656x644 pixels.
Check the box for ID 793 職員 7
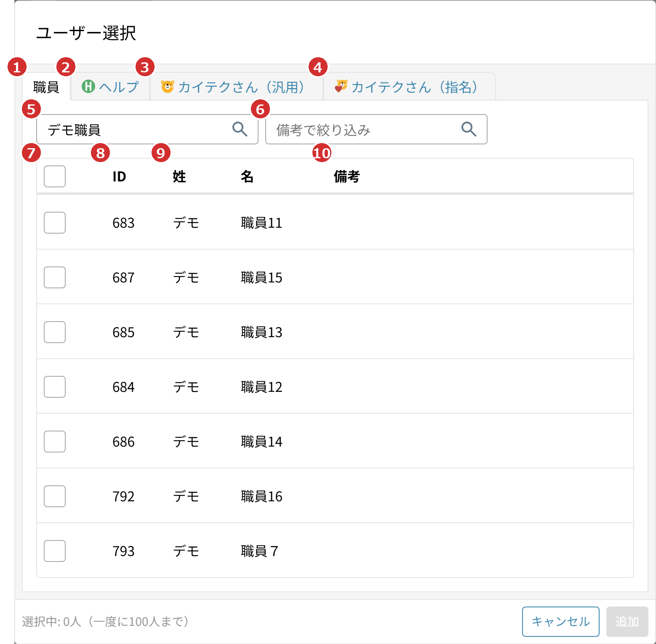tap(55, 551)
